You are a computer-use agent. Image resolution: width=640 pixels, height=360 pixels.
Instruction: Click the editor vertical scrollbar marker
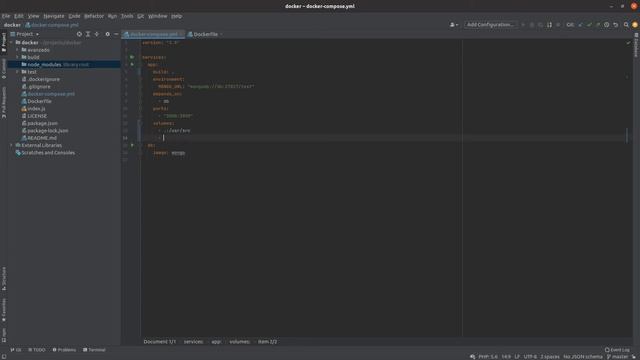[627, 136]
